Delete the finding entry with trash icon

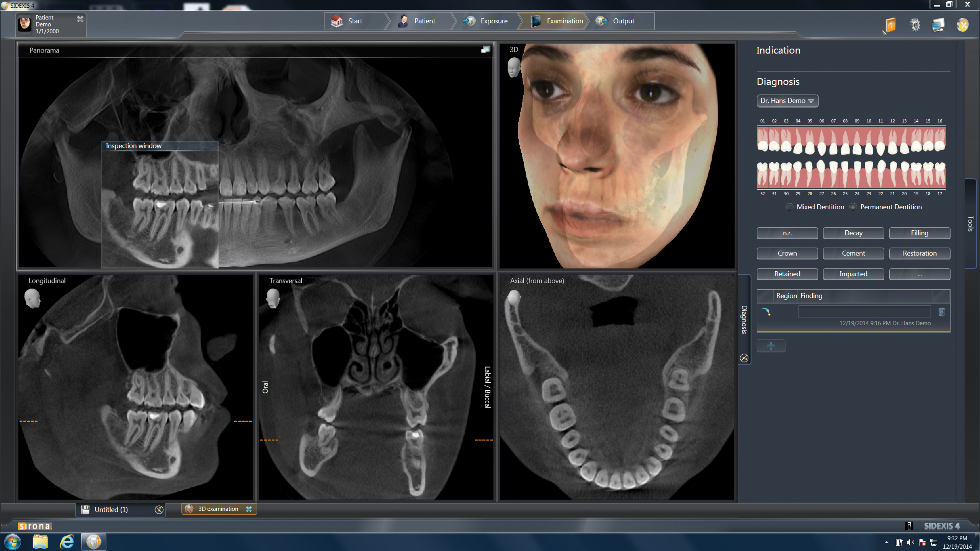click(x=941, y=312)
